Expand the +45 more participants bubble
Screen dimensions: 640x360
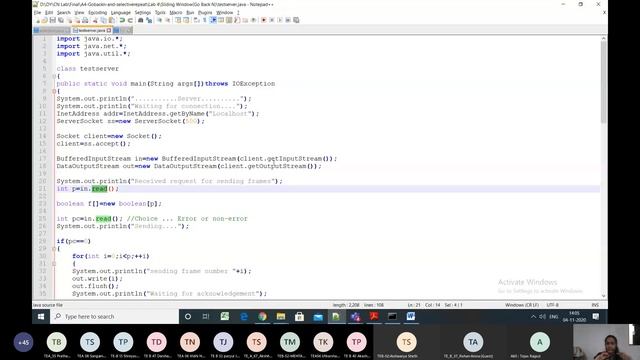23,342
